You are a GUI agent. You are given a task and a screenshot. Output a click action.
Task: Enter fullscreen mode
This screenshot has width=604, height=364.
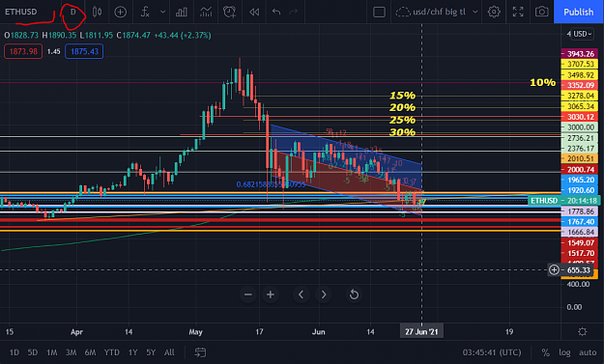click(x=518, y=12)
